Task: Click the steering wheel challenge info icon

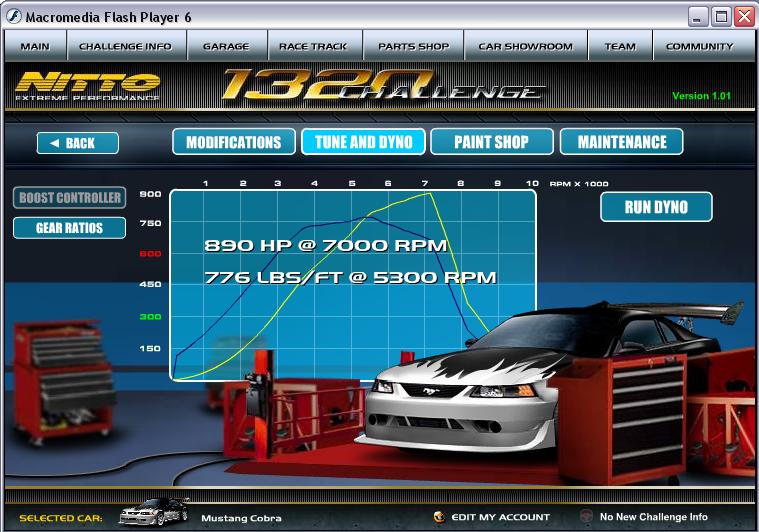Action: 587,516
